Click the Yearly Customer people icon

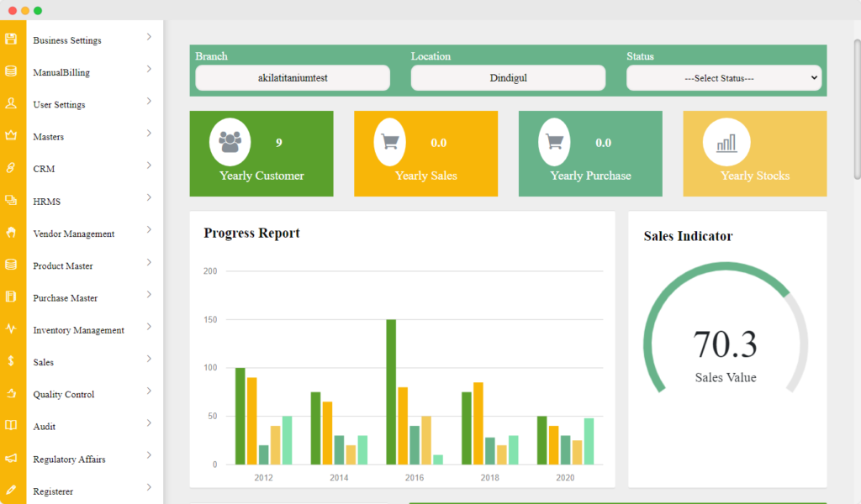(x=230, y=142)
